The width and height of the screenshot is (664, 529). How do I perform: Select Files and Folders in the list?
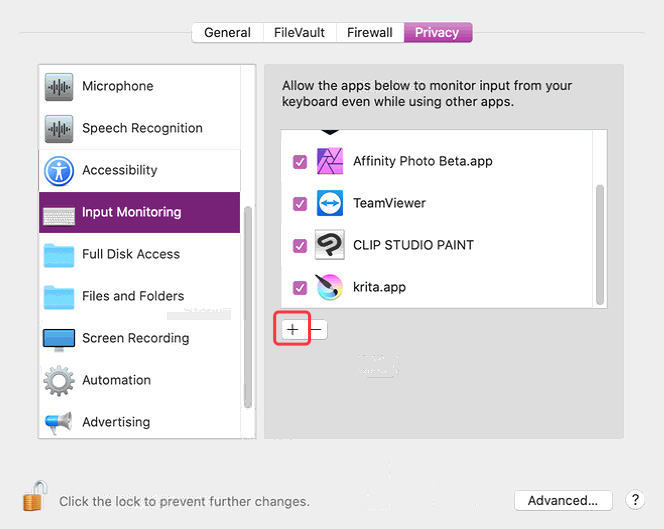(140, 296)
